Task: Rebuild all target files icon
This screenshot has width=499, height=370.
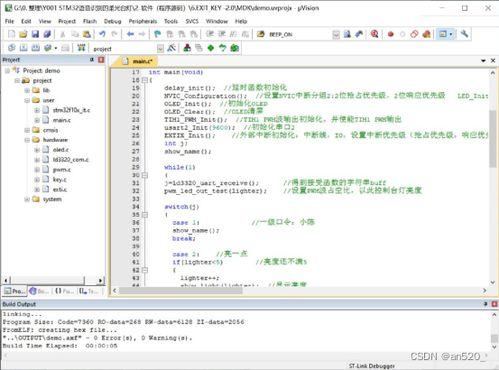Action: coord(35,48)
